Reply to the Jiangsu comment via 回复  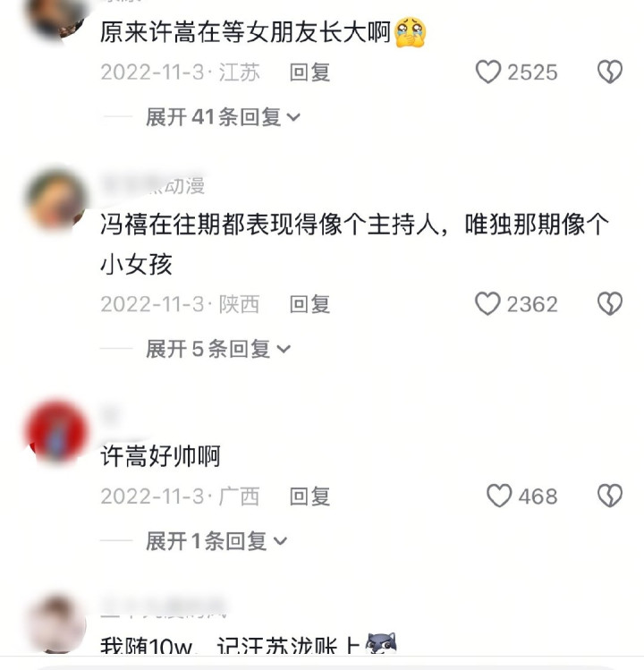[309, 72]
